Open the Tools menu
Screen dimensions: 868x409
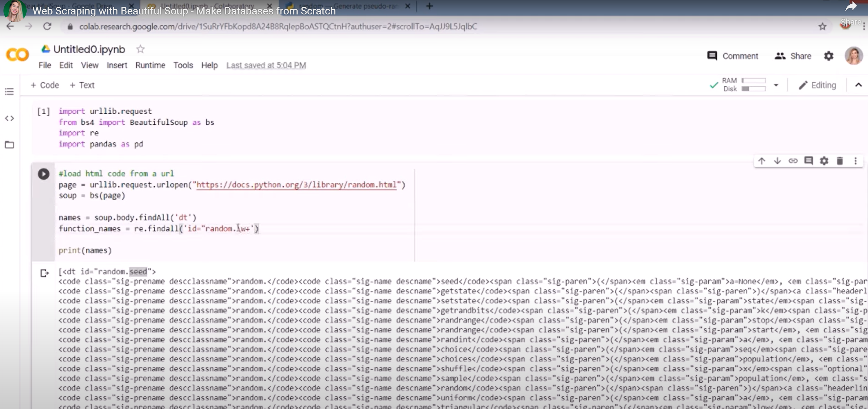point(183,65)
